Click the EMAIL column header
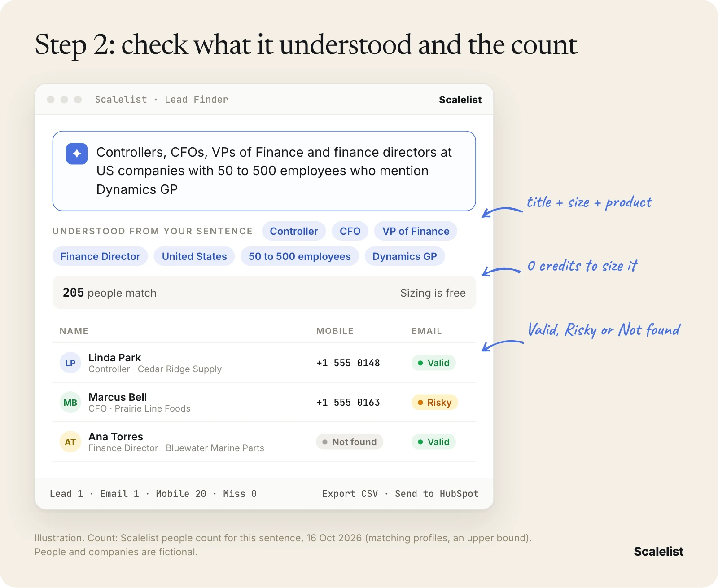 [x=427, y=331]
